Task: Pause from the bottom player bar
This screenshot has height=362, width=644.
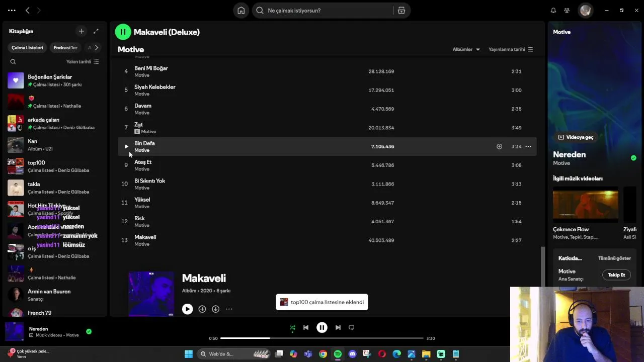Action: point(322,327)
